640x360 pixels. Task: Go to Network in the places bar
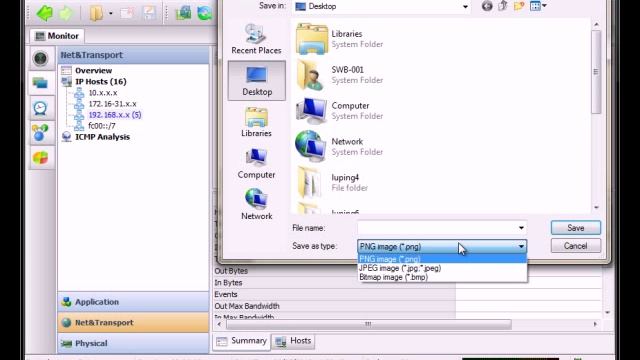256,204
